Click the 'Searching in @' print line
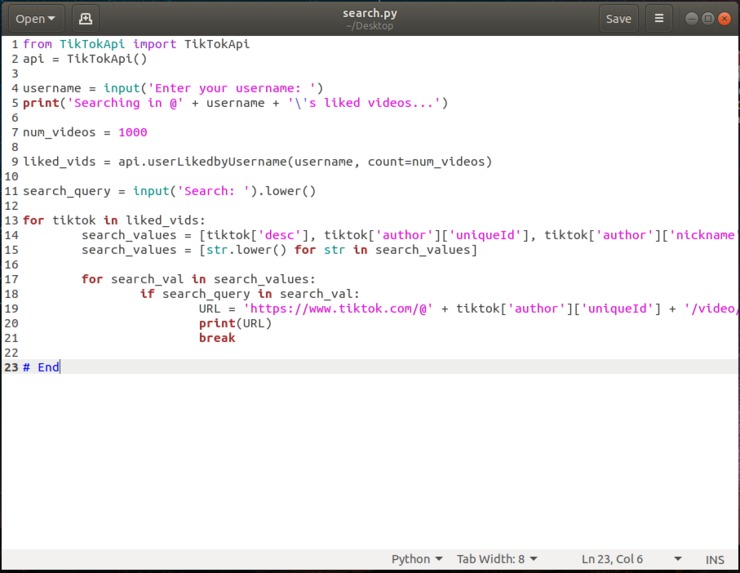This screenshot has width=740, height=573. [235, 103]
